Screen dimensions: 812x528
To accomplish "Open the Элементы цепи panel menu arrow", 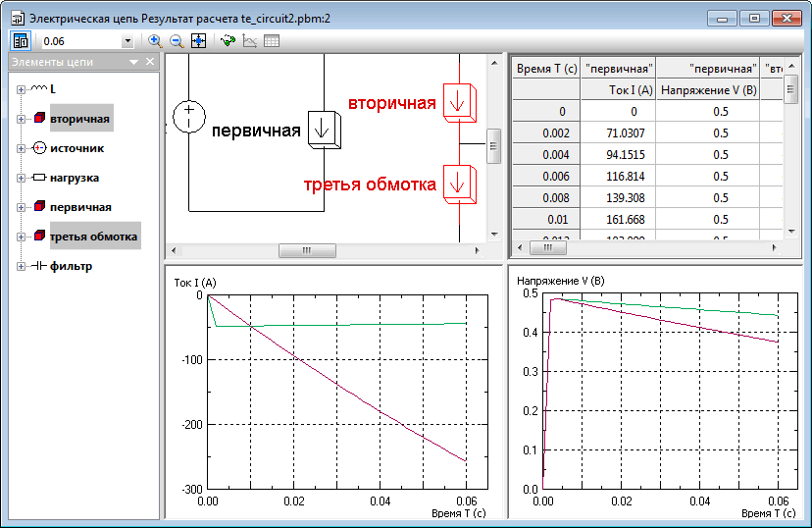I will 133,62.
